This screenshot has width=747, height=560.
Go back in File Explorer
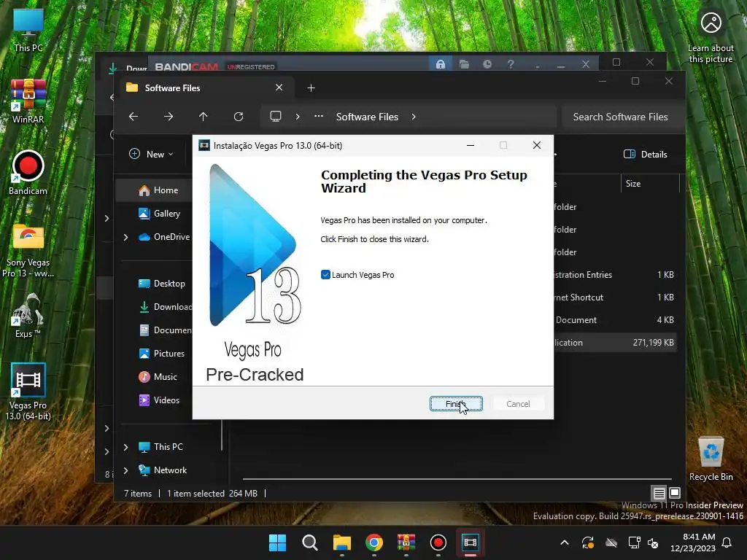pos(133,117)
